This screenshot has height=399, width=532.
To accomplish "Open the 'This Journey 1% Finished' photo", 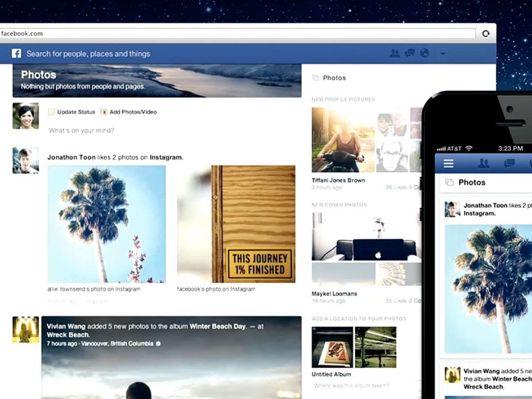I will coord(236,224).
